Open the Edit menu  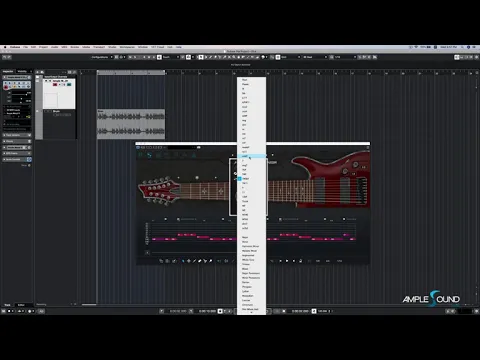(x=33, y=47)
